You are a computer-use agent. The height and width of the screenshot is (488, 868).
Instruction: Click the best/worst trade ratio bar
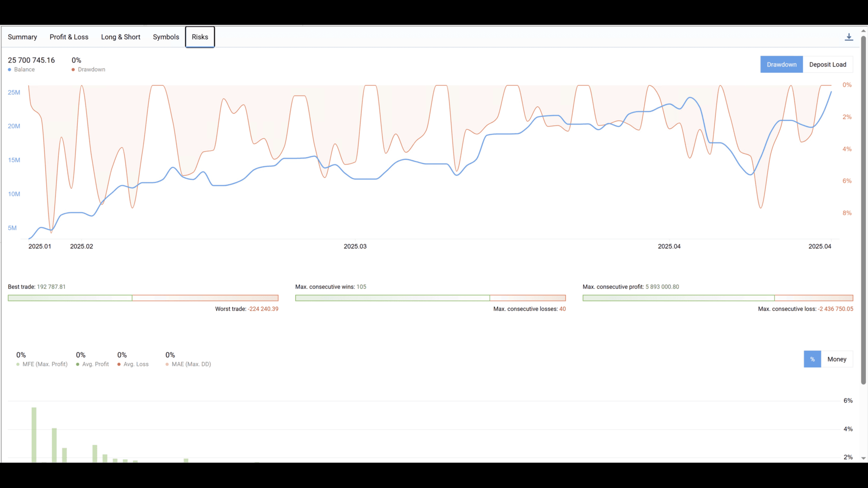pyautogui.click(x=143, y=298)
